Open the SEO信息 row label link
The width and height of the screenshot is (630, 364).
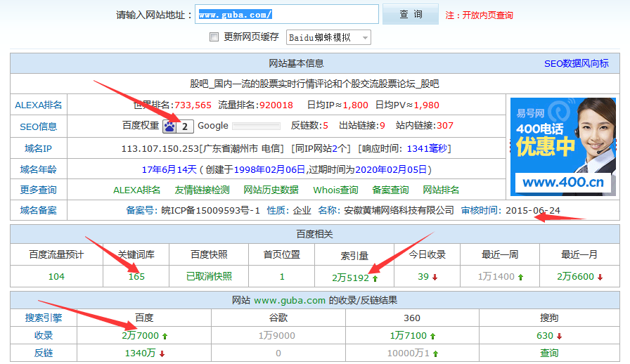pyautogui.click(x=39, y=126)
